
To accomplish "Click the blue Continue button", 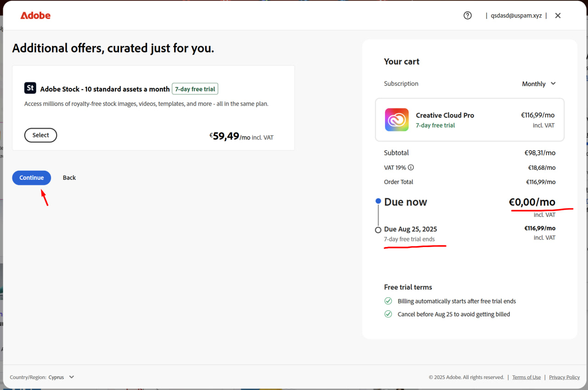I will pyautogui.click(x=31, y=178).
